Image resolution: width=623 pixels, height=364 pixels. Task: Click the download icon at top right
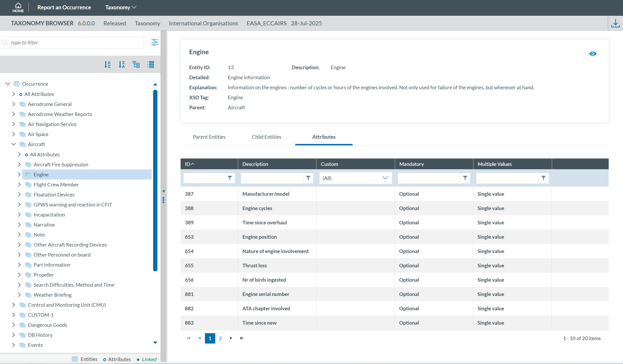(615, 23)
